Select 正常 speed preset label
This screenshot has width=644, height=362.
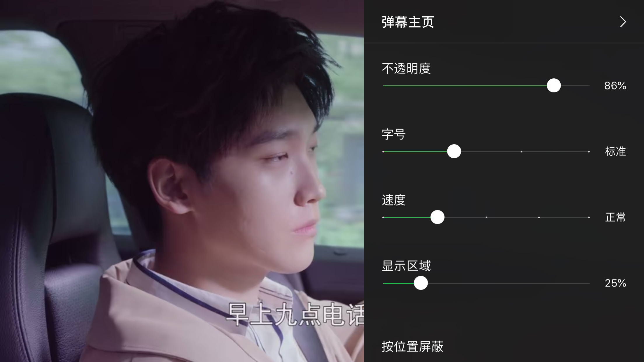615,217
